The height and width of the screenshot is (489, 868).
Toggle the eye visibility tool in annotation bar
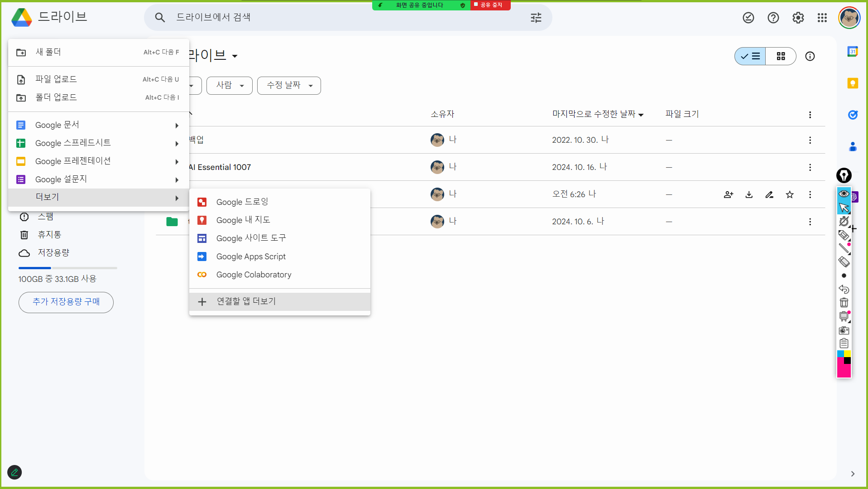(x=844, y=194)
